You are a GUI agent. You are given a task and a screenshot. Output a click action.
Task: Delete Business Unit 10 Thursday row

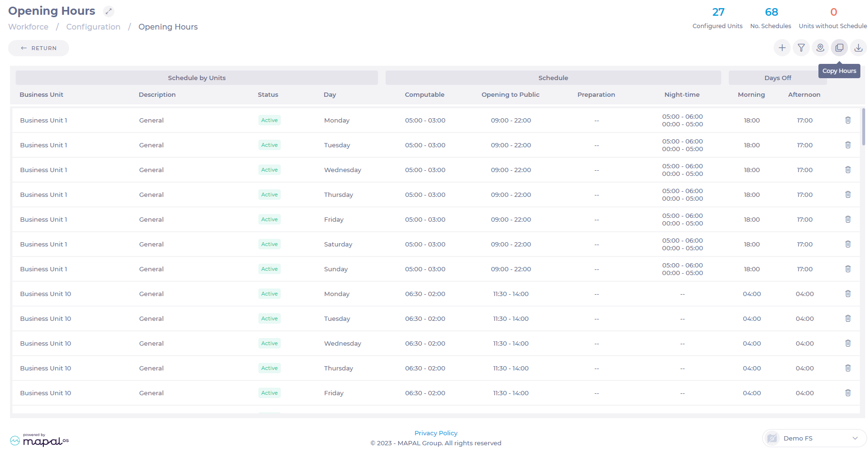tap(848, 368)
